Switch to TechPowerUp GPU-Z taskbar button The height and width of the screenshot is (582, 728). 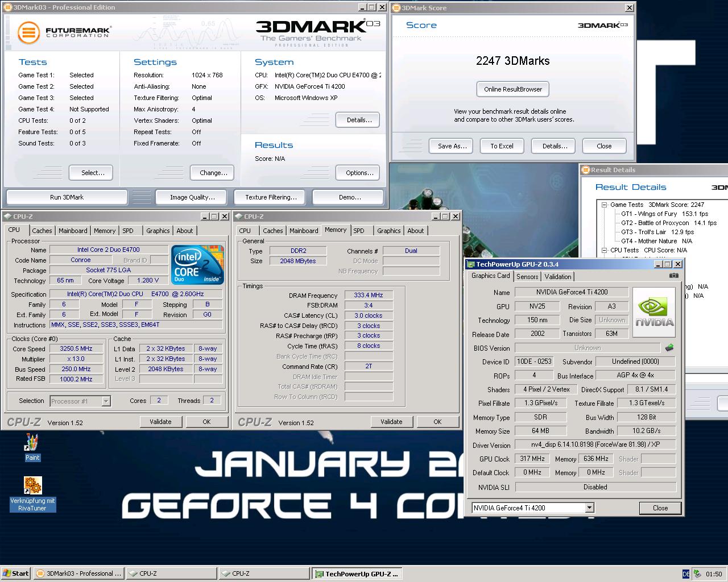[357, 573]
